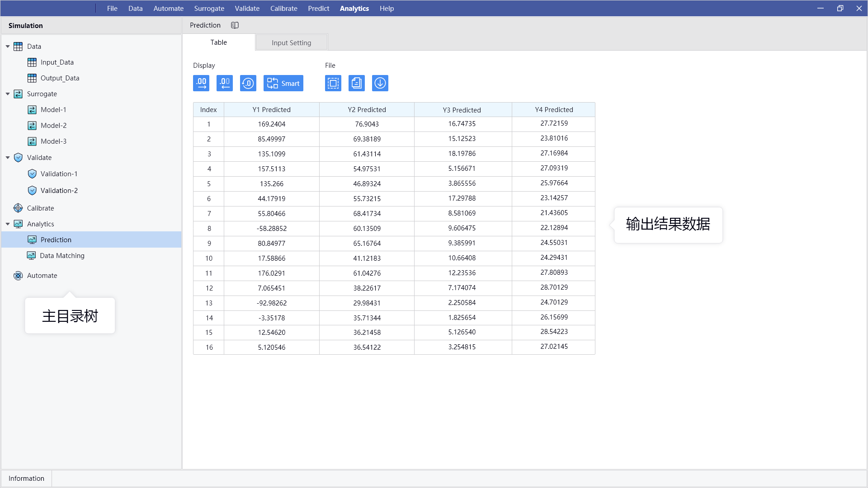Viewport: 868px width, 488px height.
Task: Collapse the Analytics tree node
Action: click(x=8, y=224)
